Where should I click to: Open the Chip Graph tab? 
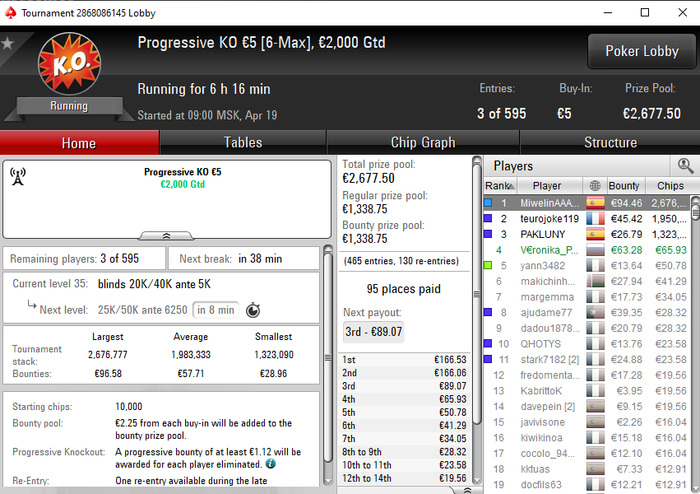(x=423, y=142)
